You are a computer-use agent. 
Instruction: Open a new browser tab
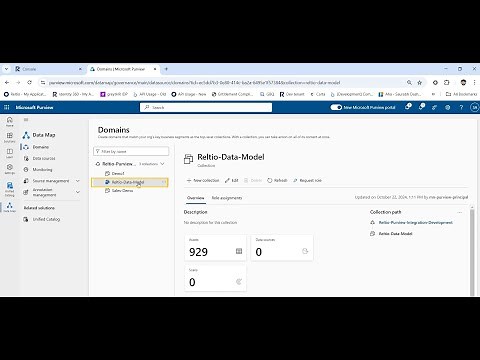166,69
